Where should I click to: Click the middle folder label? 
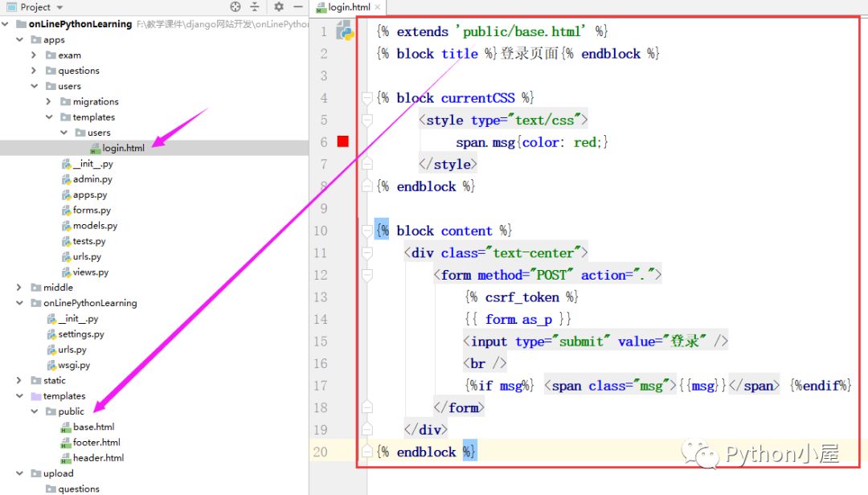[x=58, y=288]
